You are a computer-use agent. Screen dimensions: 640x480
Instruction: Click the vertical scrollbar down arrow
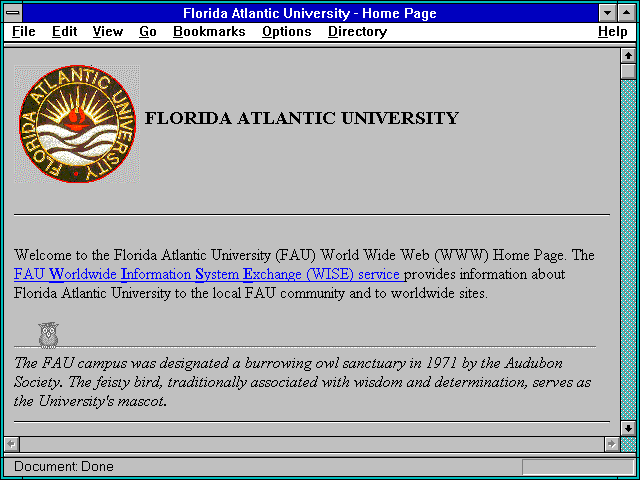(628, 428)
